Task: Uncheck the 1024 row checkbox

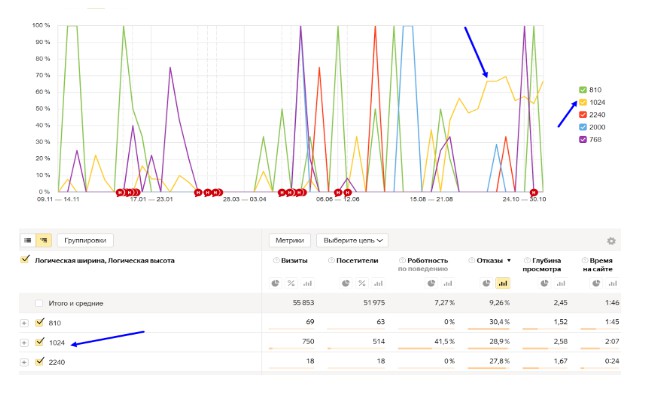Action: 40,341
